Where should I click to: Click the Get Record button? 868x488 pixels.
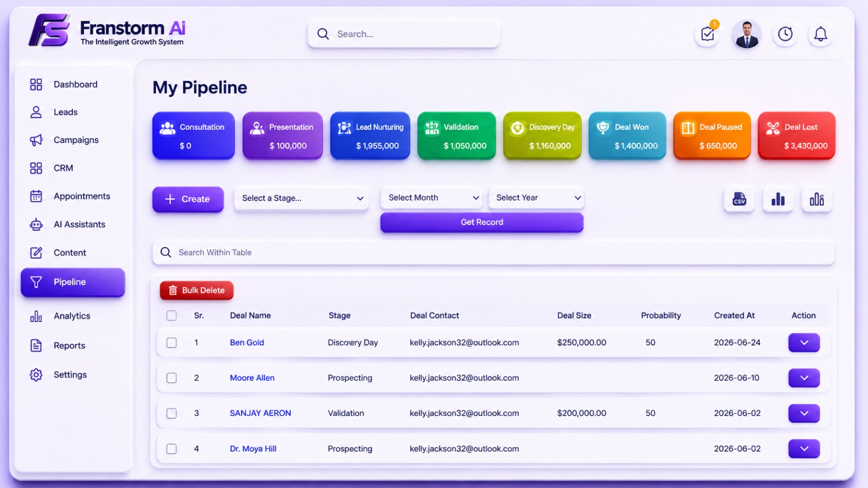[x=482, y=222]
